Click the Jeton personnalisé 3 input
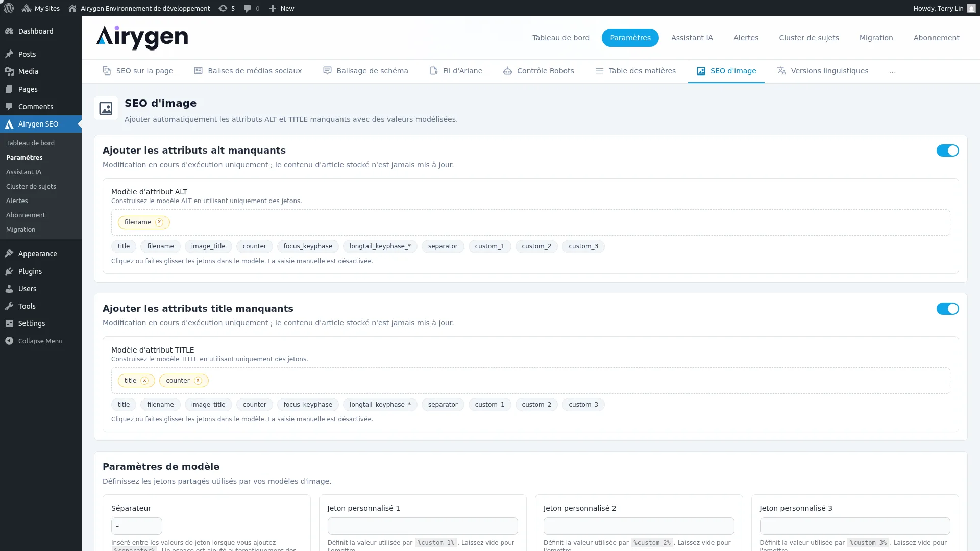Viewport: 980px width, 551px height. click(x=855, y=526)
